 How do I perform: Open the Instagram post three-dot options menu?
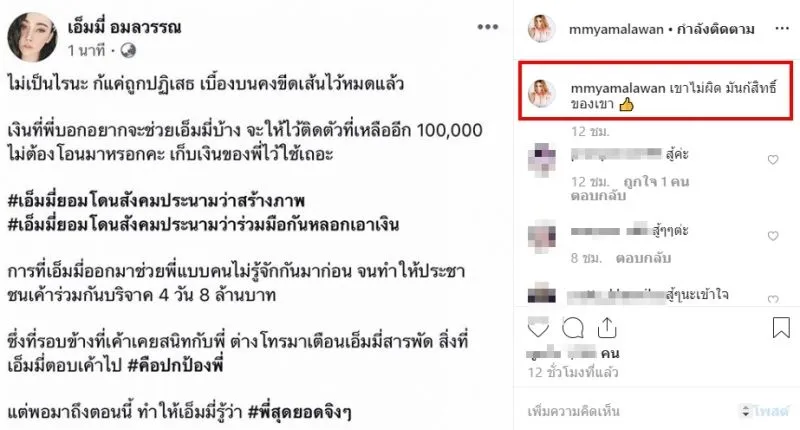(782, 29)
